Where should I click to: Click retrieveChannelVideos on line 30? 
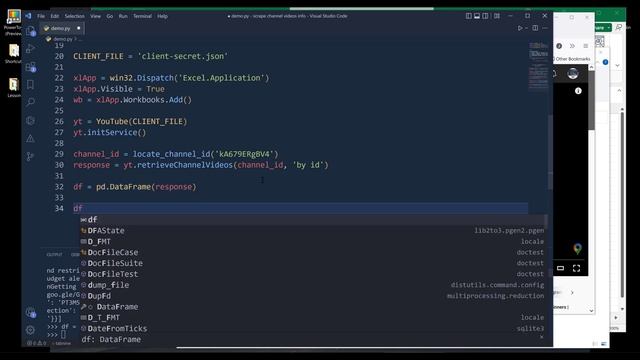coord(184,165)
